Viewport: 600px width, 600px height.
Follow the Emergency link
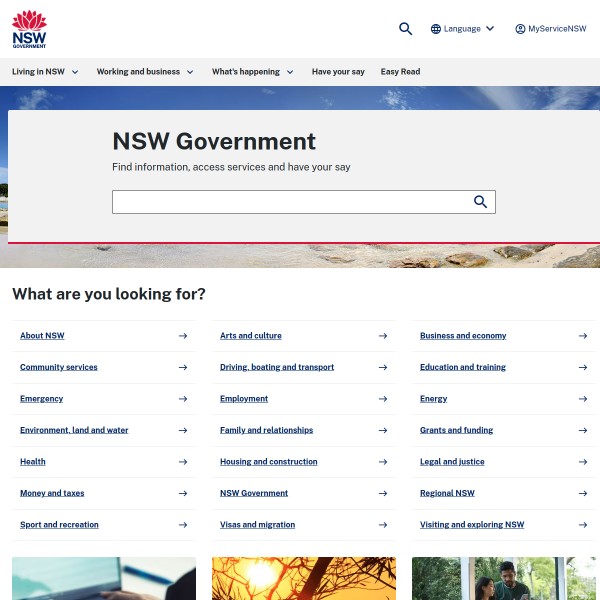41,399
